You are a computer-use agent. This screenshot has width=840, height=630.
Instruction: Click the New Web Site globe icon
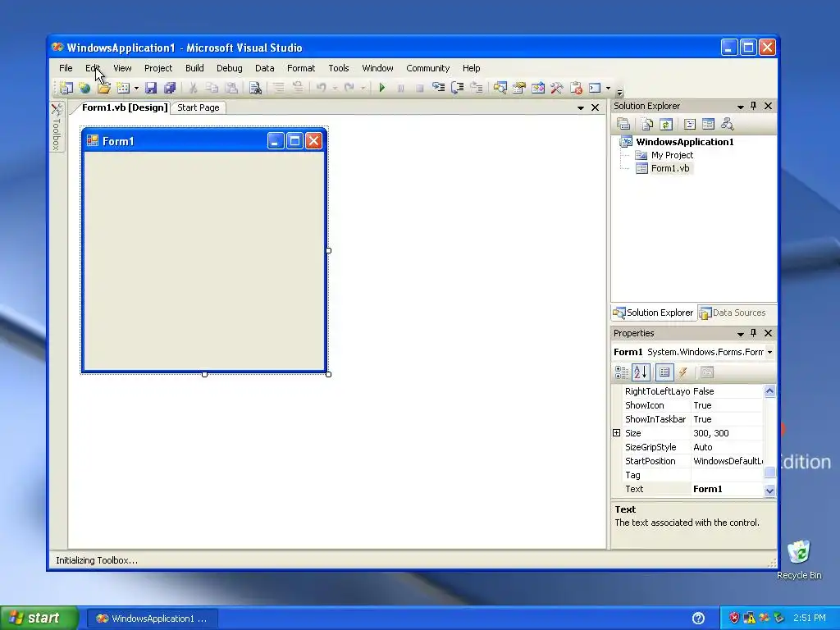point(84,88)
